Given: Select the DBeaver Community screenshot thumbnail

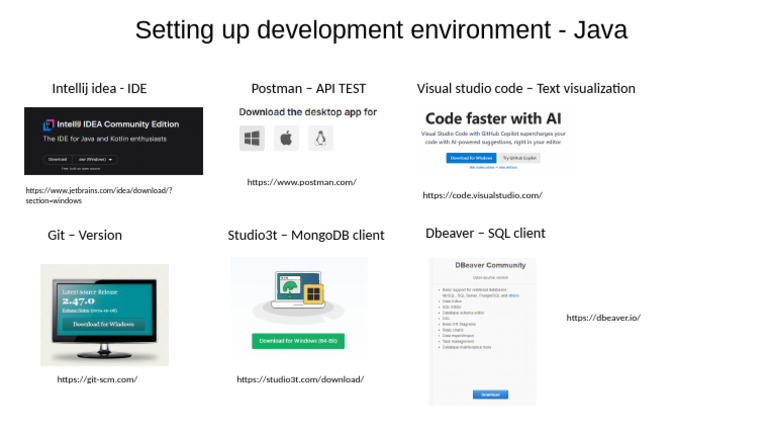Looking at the screenshot, I should pyautogui.click(x=482, y=332).
